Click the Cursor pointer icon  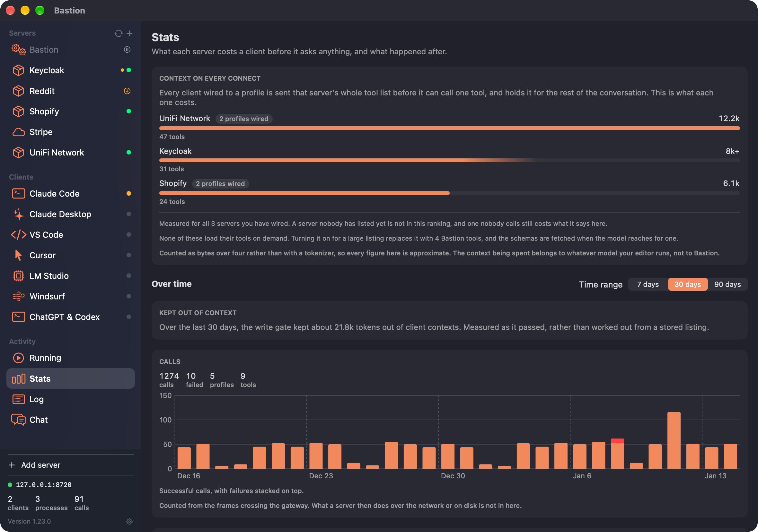point(19,255)
